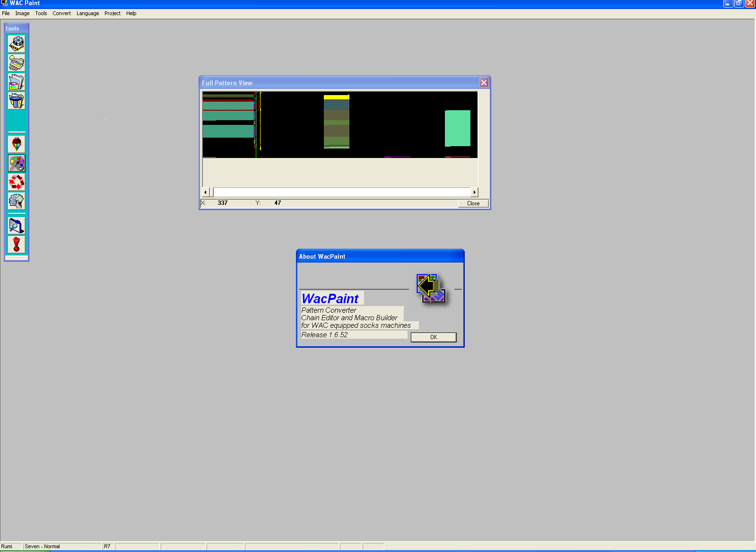The width and height of the screenshot is (756, 552).
Task: Click right scroll arrow in pattern view
Action: click(x=474, y=192)
